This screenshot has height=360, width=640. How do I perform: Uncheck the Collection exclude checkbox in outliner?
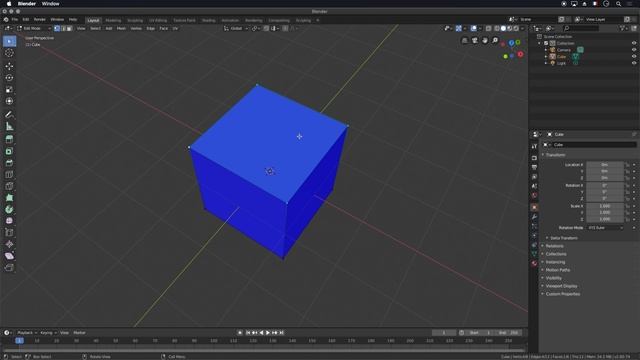[546, 43]
